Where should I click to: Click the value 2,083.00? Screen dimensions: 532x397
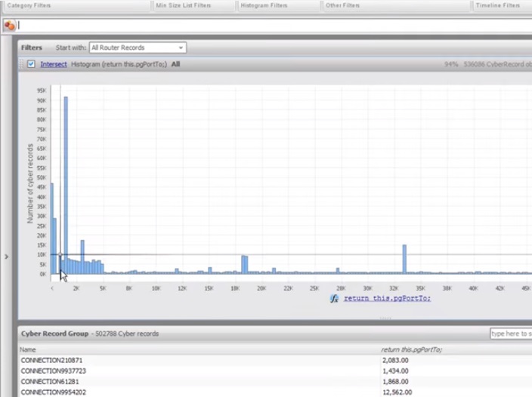[395, 360]
